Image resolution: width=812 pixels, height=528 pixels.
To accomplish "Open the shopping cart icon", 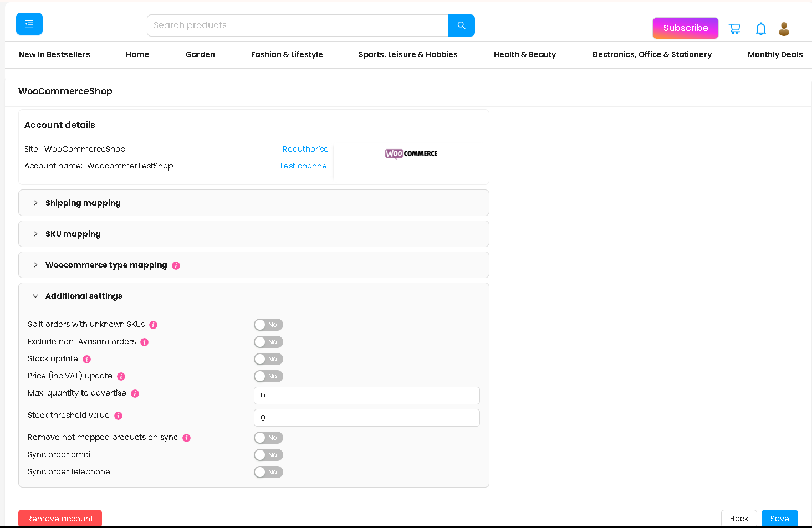I will click(734, 29).
